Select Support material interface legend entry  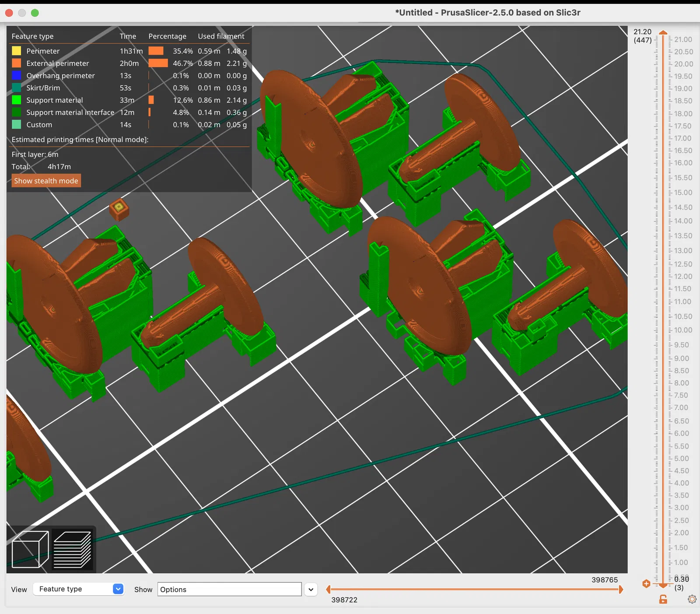[x=129, y=112]
